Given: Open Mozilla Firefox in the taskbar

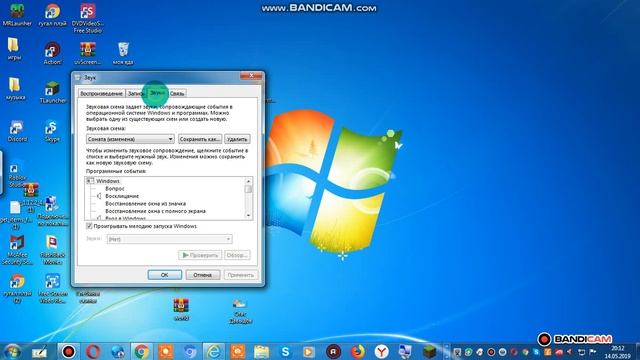Looking at the screenshot, I should (x=358, y=351).
